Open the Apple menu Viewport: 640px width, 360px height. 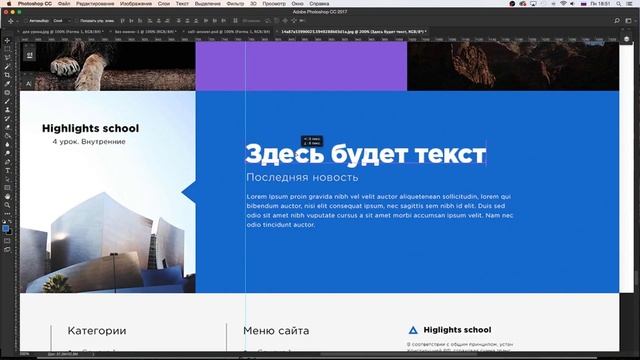tap(9, 3)
